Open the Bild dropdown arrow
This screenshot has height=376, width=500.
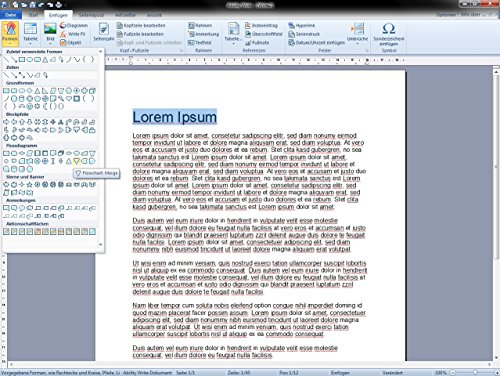tap(50, 43)
